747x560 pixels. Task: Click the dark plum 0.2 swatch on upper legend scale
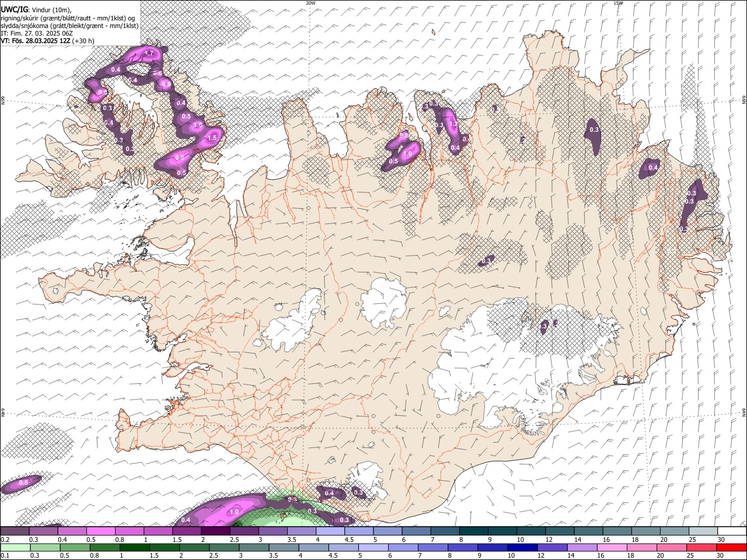(x=15, y=531)
